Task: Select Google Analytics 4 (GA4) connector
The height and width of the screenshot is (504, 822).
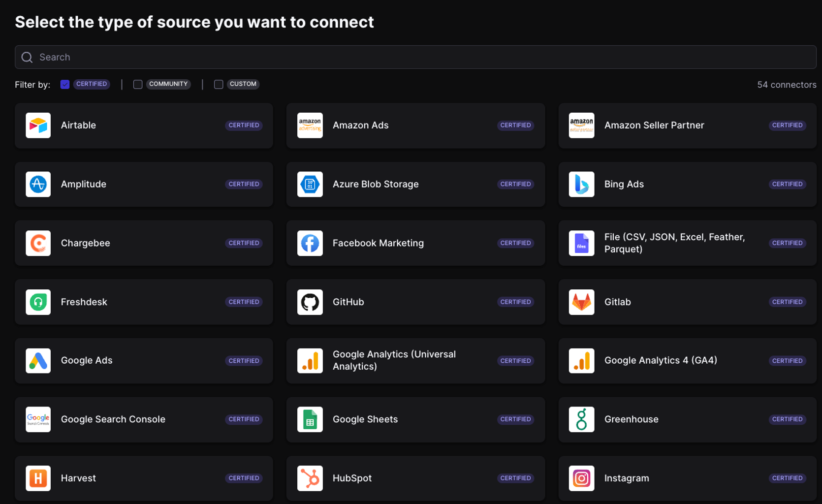Action: pos(687,361)
